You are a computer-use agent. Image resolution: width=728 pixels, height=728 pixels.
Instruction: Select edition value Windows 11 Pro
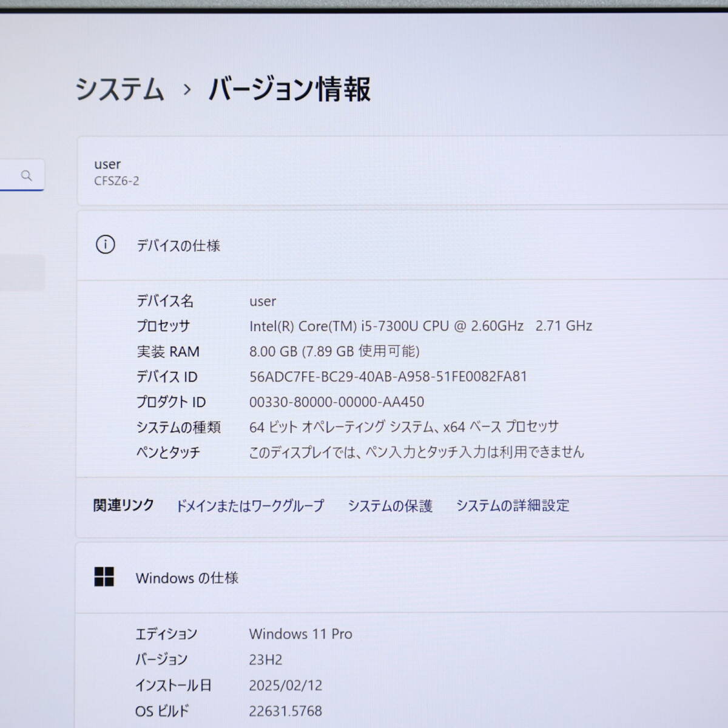pyautogui.click(x=300, y=634)
